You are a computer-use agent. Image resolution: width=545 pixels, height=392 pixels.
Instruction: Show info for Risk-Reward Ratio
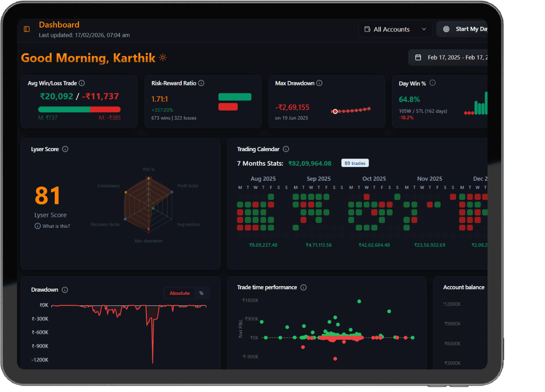pos(201,83)
